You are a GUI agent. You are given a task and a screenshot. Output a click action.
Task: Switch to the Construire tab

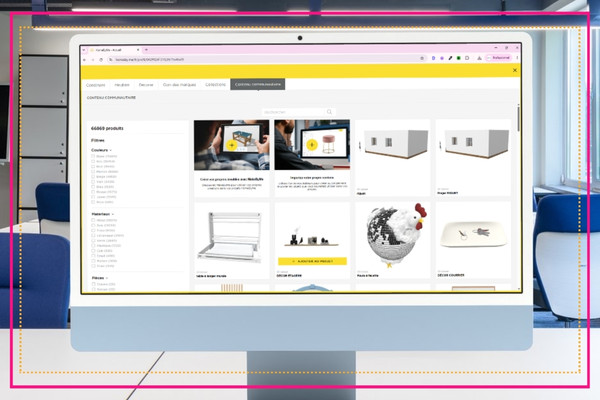click(x=96, y=85)
